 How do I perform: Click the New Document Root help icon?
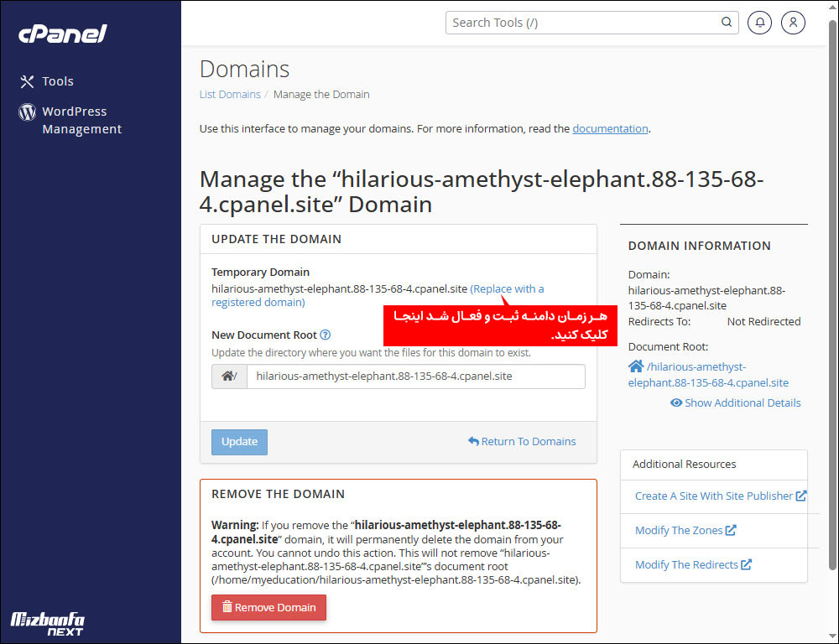pyautogui.click(x=326, y=335)
